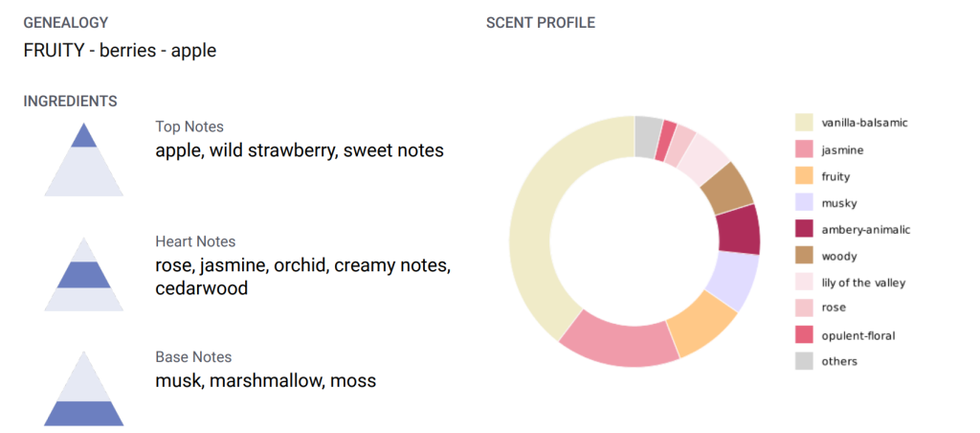The height and width of the screenshot is (433, 980).
Task: Click the ambery-animalic legend swatch
Action: [x=804, y=229]
